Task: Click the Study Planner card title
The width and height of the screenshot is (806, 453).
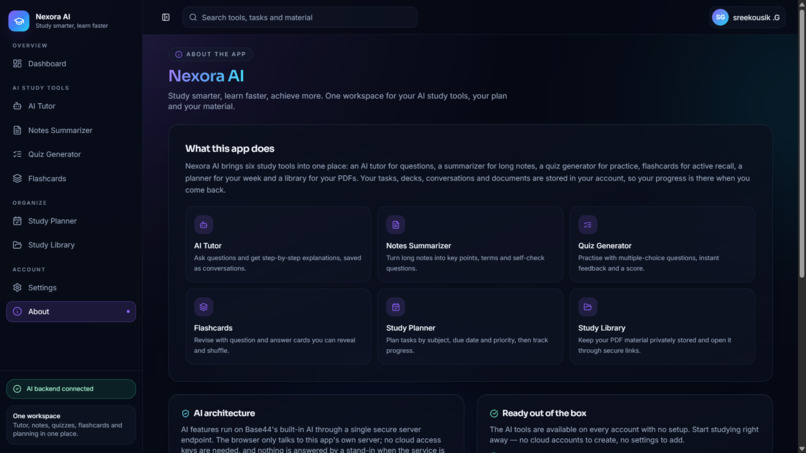Action: point(411,328)
